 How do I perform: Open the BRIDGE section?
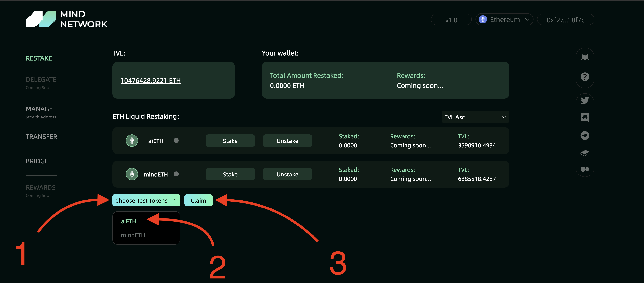coord(37,161)
